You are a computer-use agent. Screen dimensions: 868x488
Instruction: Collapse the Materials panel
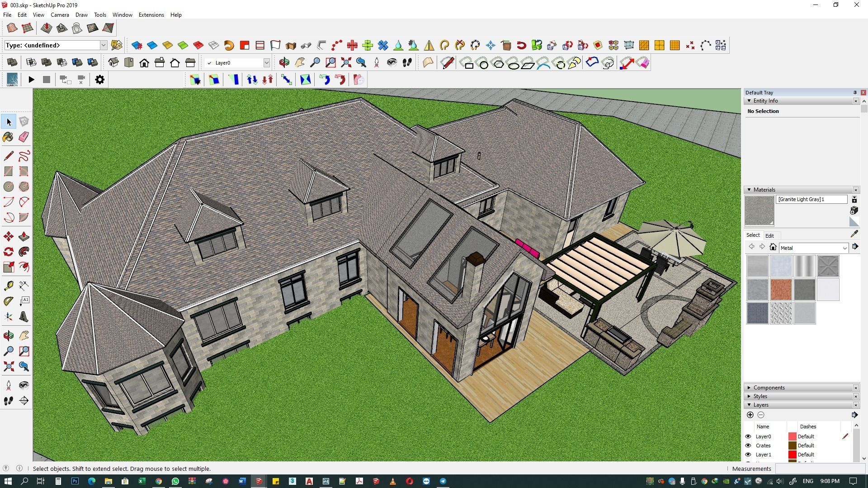coord(749,190)
